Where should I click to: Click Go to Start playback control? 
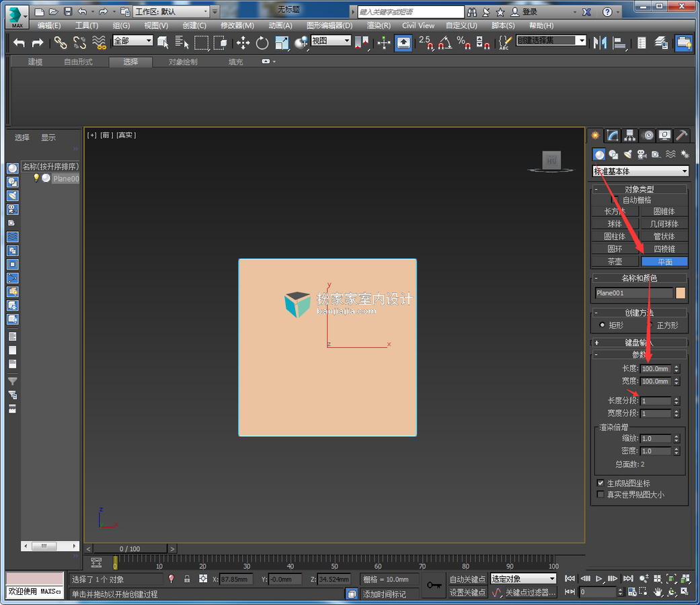570,579
